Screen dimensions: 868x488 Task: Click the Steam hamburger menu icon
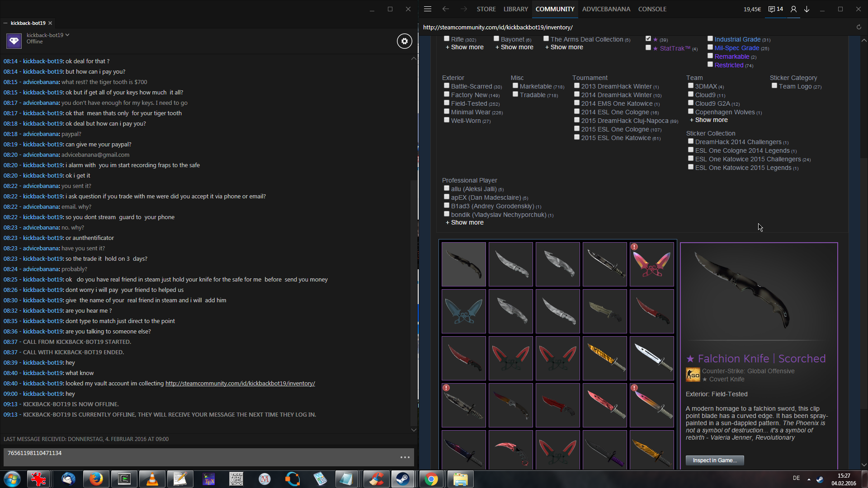pyautogui.click(x=428, y=9)
